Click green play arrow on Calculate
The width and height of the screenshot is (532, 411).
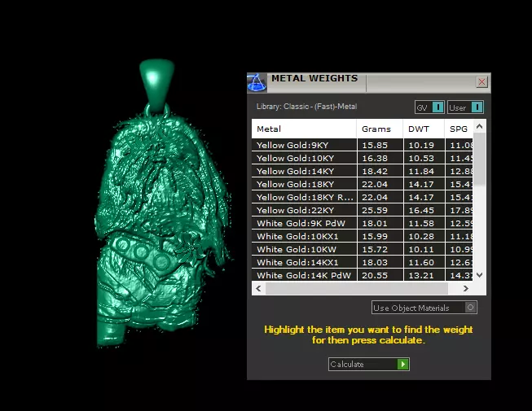[x=403, y=365]
